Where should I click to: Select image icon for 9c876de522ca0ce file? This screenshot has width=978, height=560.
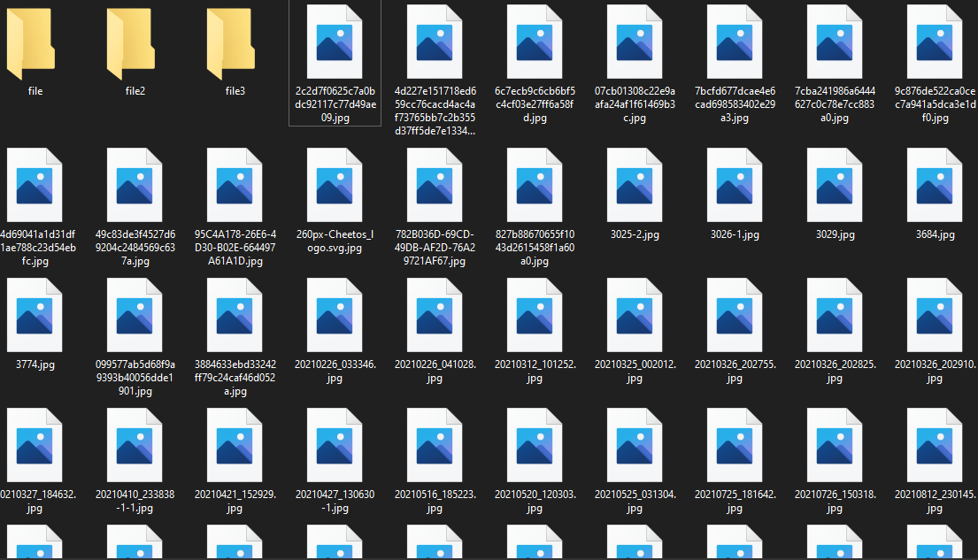tap(935, 42)
